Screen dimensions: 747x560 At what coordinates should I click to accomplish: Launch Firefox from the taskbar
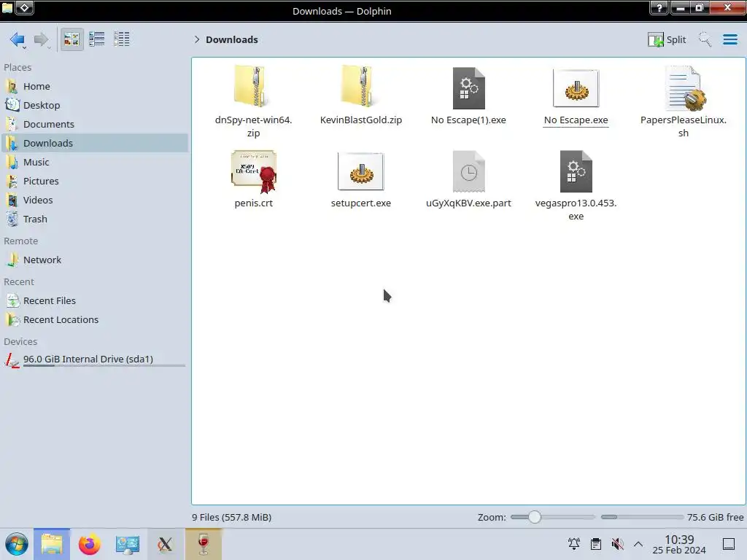pos(90,544)
